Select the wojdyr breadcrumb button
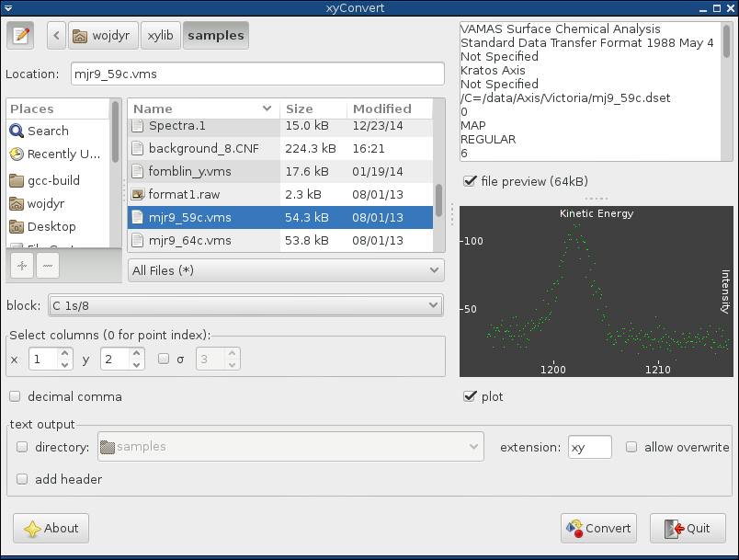739x560 pixels. click(x=103, y=35)
